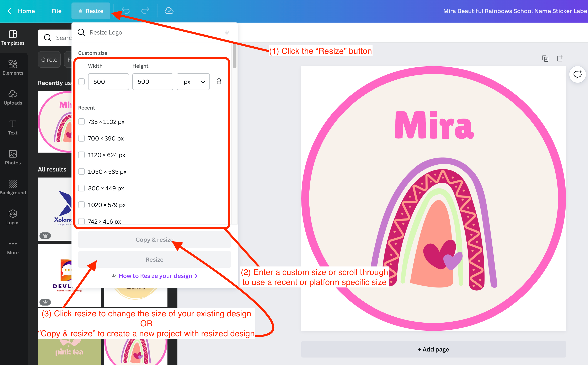Click the redo arrow icon
This screenshot has width=588, height=365.
(x=145, y=11)
